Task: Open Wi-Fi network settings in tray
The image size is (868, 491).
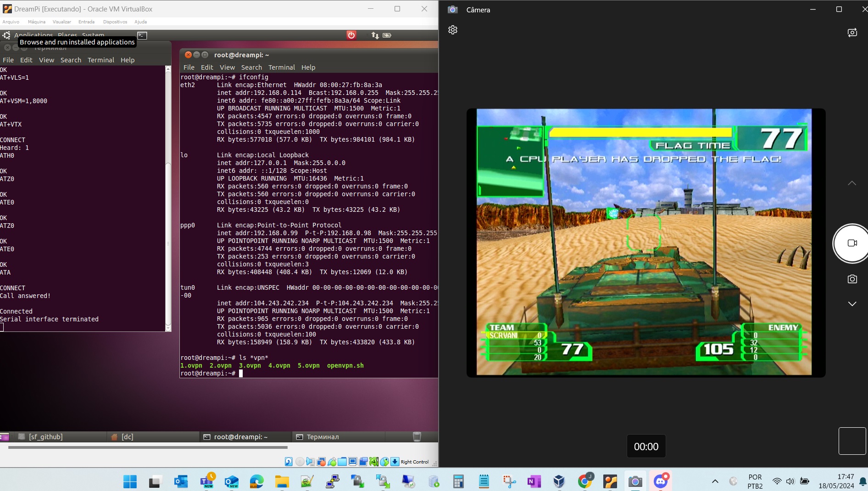Action: [x=777, y=481]
